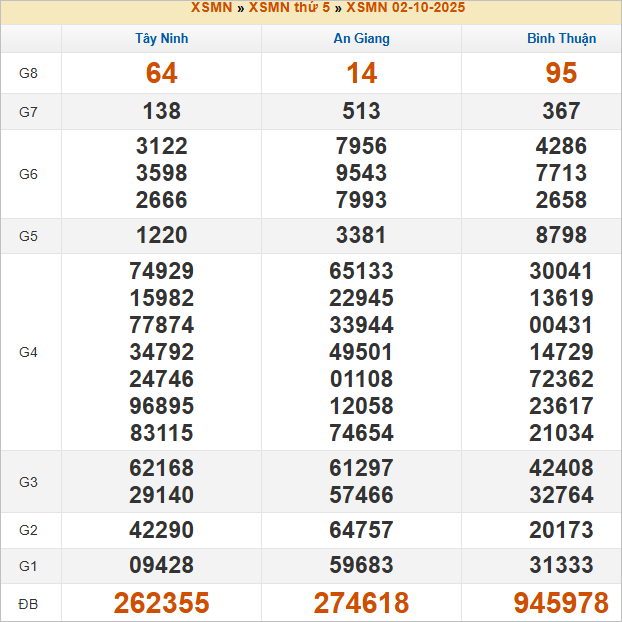Click the G8 number 95

click(561, 73)
